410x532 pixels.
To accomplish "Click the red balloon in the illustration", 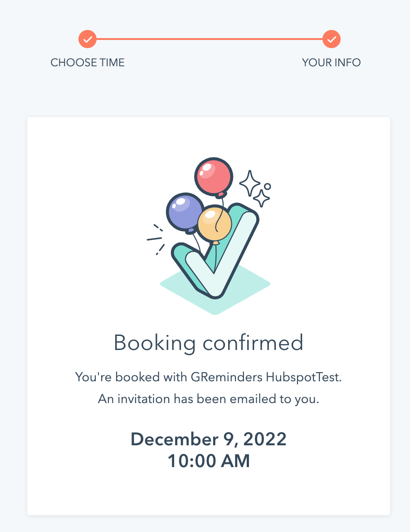I will coord(214,176).
